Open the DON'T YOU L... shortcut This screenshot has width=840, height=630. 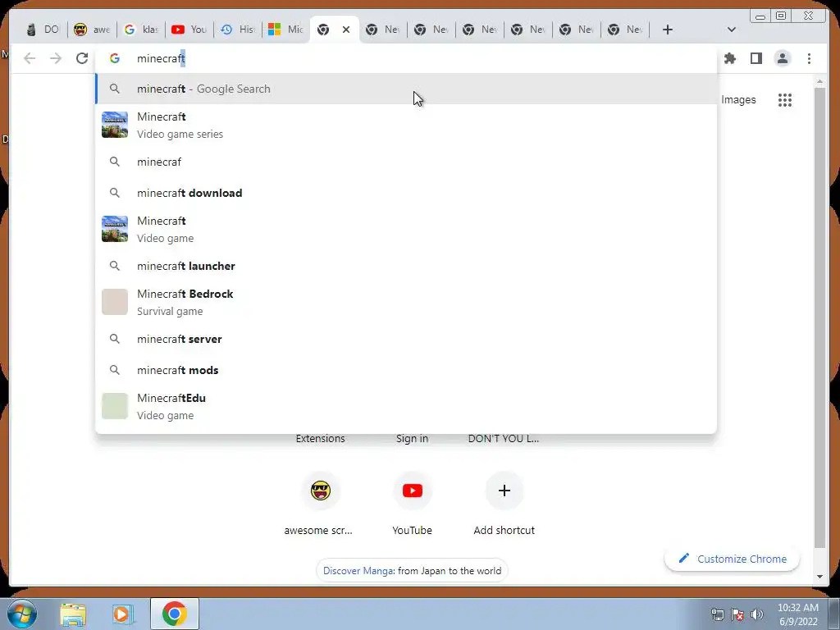click(x=504, y=438)
